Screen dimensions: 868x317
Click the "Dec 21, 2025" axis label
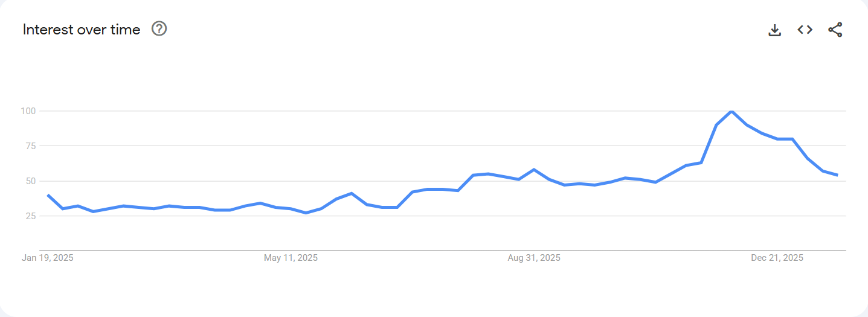click(777, 258)
